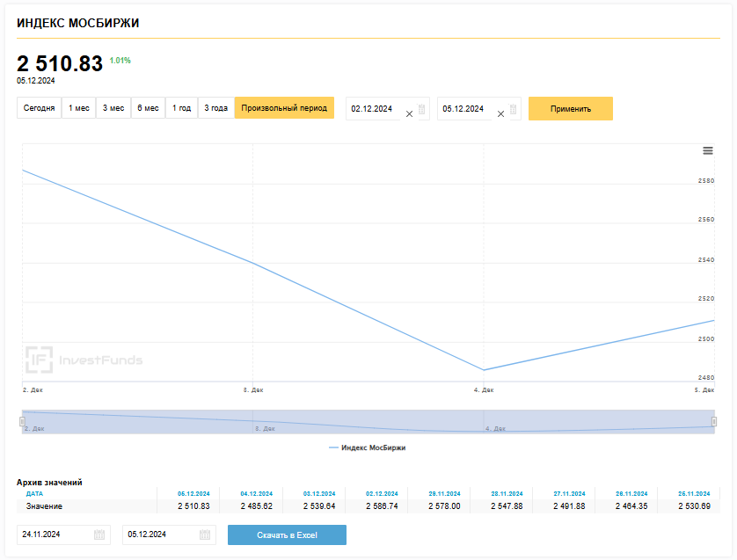Open the chart context menu hamburger icon
737x560 pixels.
tap(707, 151)
